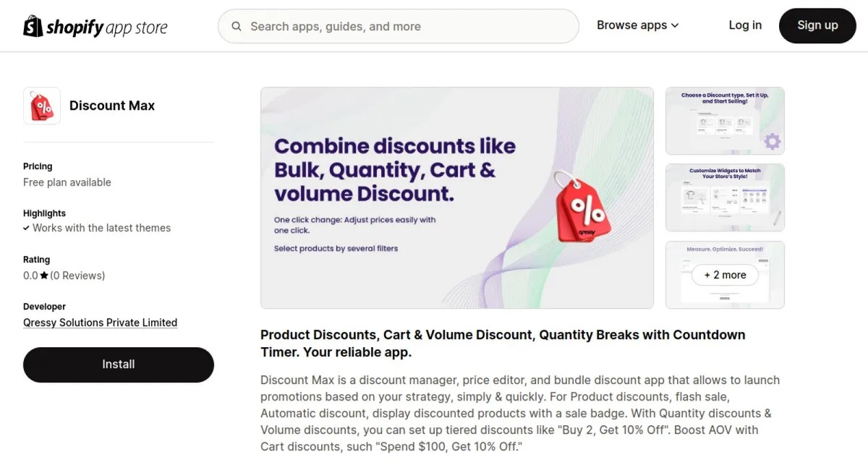This screenshot has width=868, height=470.
Task: View the Customize Widgets screenshot thumbnail
Action: click(x=725, y=197)
